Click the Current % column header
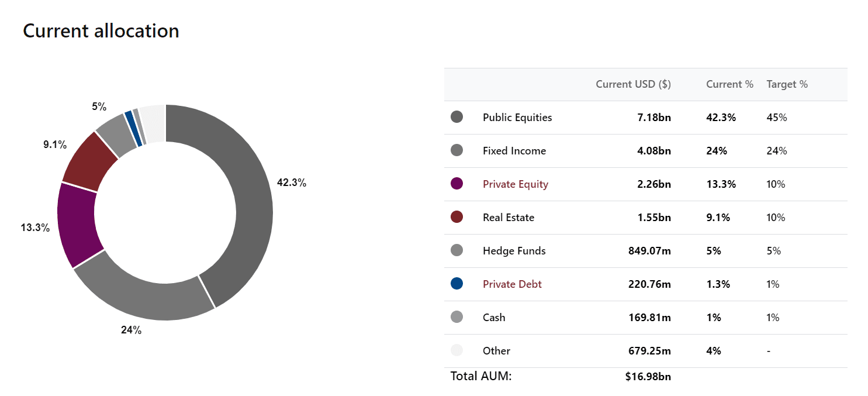 [x=729, y=84]
